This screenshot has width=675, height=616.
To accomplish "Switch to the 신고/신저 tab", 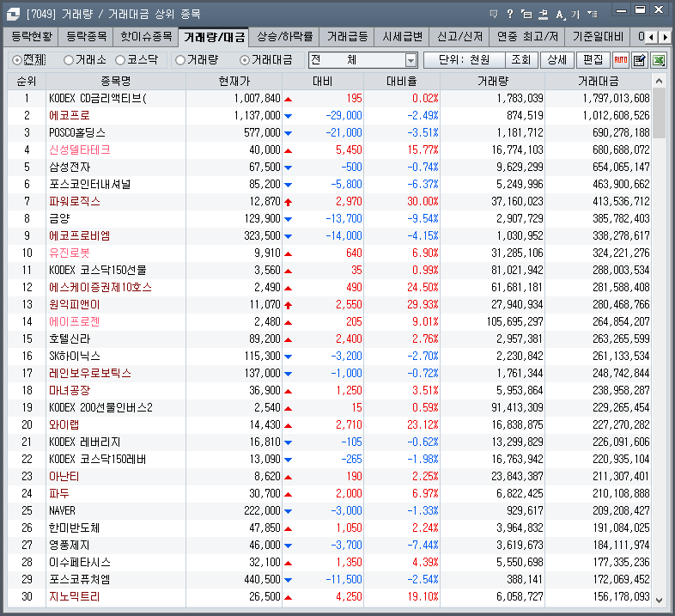I will (x=459, y=37).
